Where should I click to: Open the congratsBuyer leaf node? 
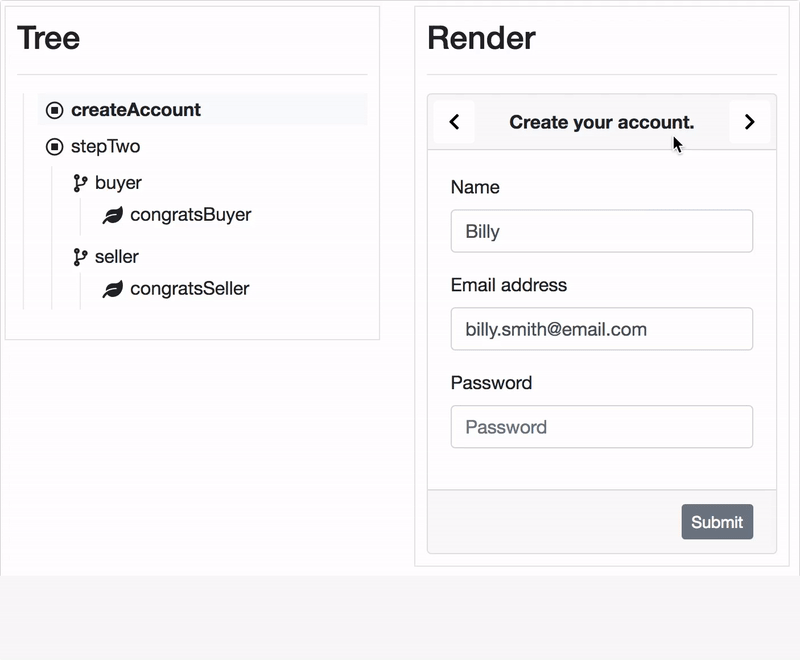click(x=190, y=215)
